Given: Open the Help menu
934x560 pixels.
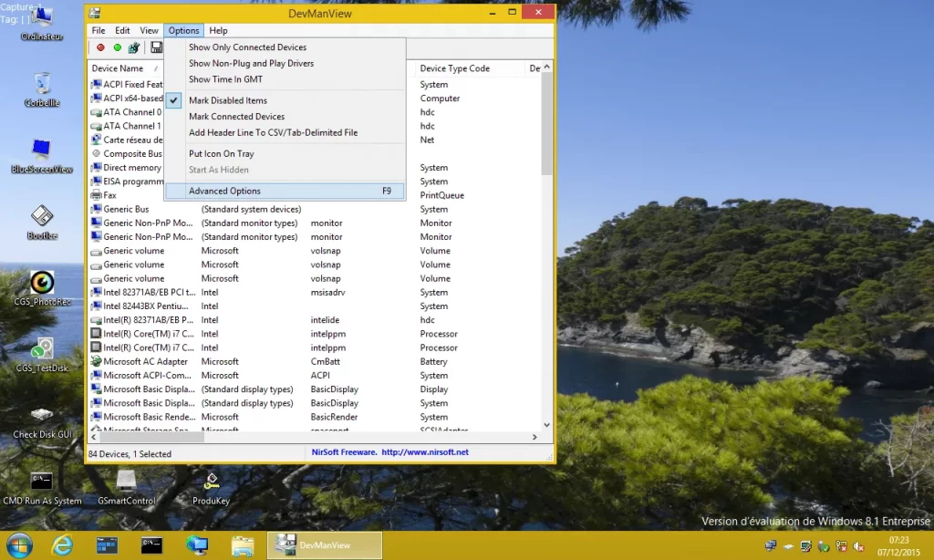Looking at the screenshot, I should tap(218, 30).
